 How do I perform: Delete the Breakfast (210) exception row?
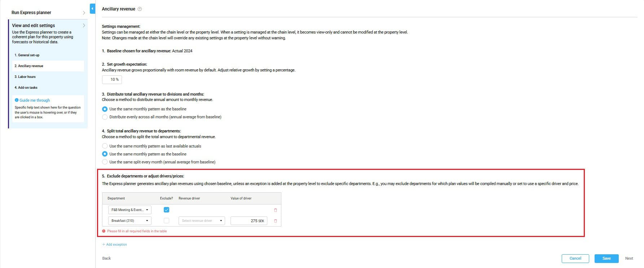click(x=275, y=221)
